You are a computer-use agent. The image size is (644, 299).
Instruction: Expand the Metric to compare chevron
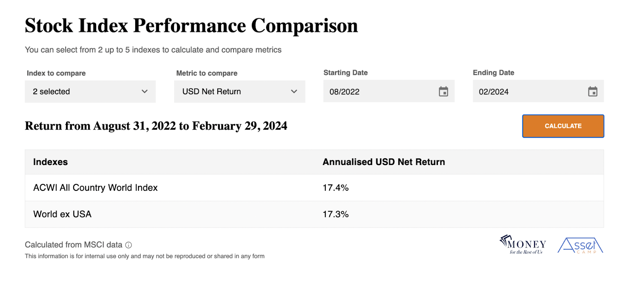(x=294, y=92)
